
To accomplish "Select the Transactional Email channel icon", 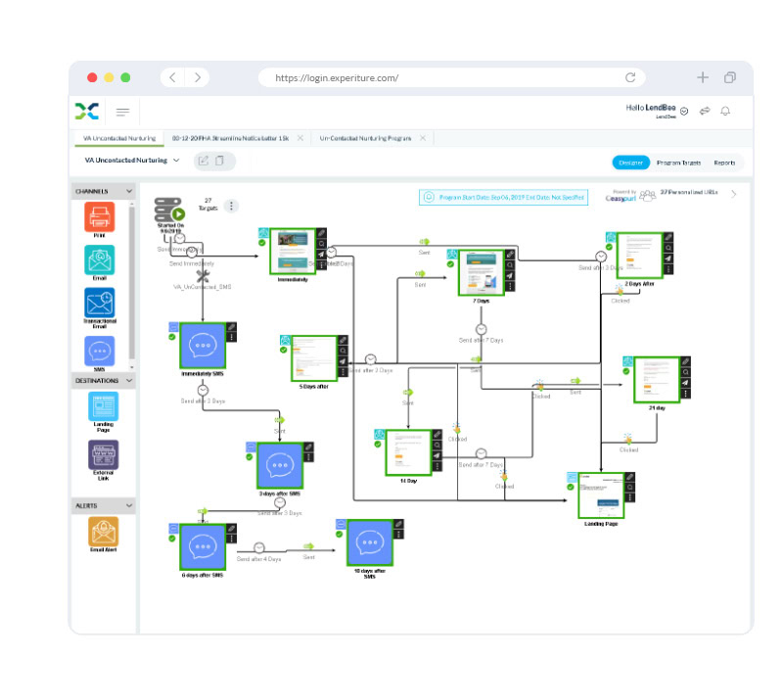I will pyautogui.click(x=100, y=303).
